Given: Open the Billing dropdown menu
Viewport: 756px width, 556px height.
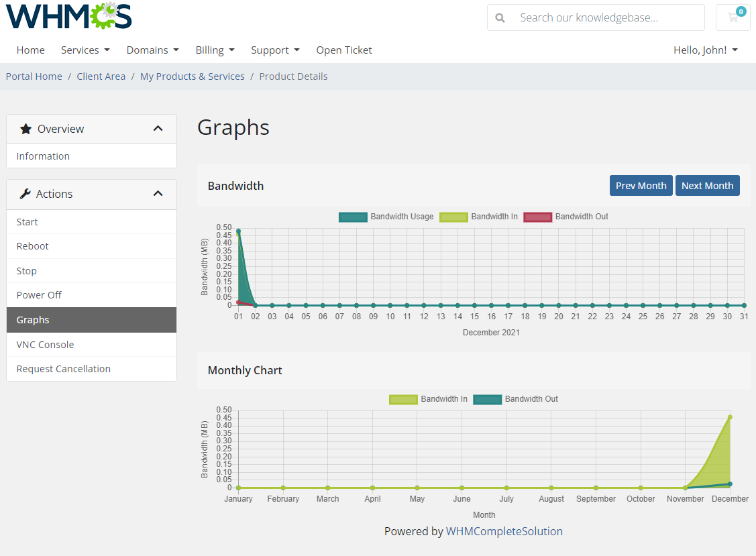Looking at the screenshot, I should coord(215,50).
